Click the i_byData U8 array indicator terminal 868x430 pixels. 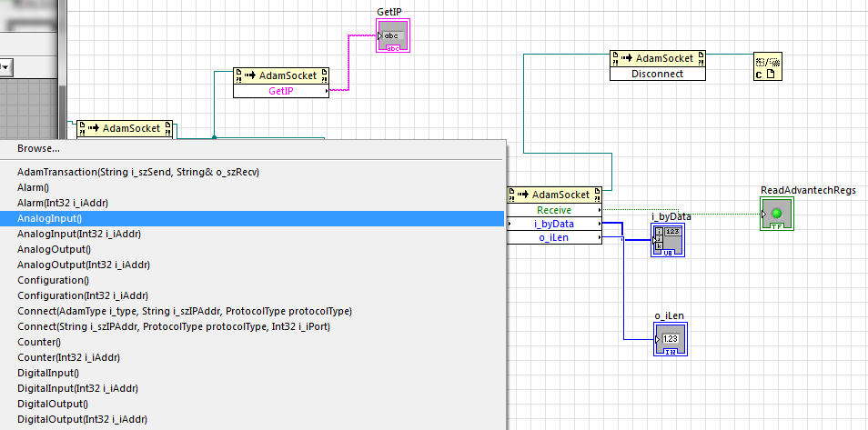[x=668, y=240]
